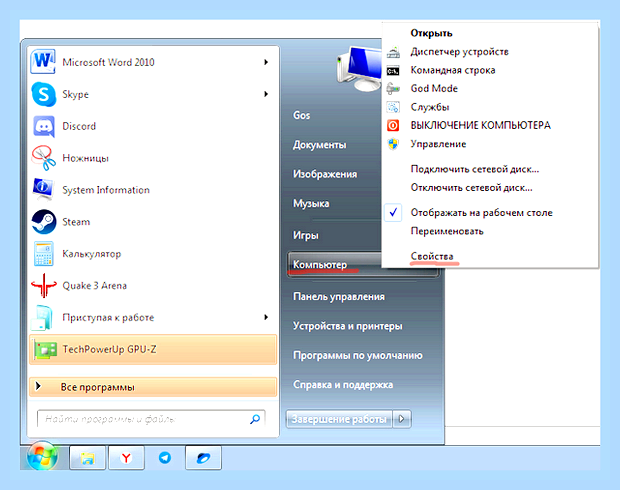Launch Steam via its icon

pyautogui.click(x=43, y=221)
